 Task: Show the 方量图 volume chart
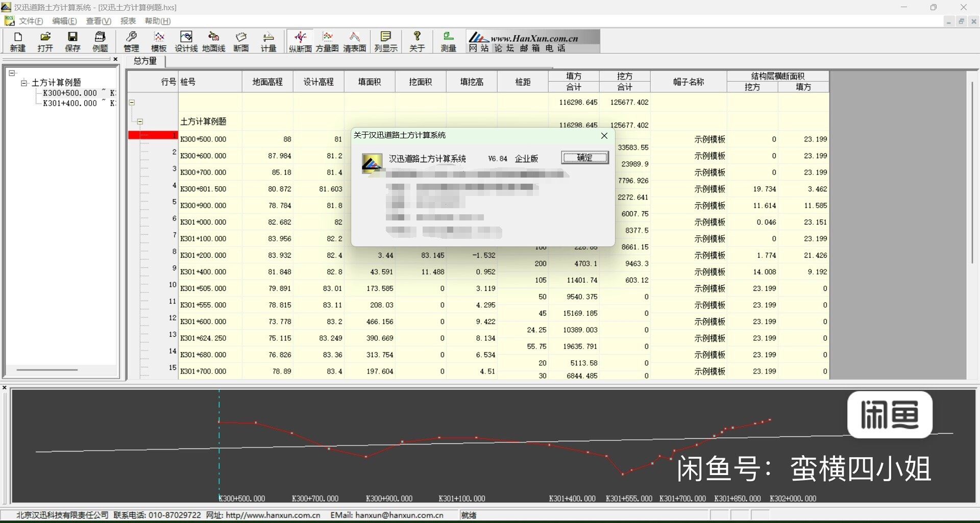pos(327,41)
